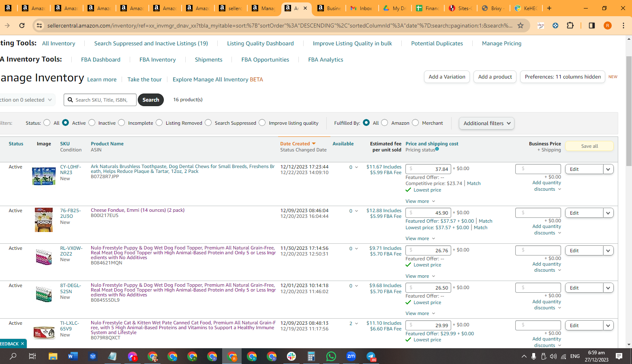Open Chrome three-dot menu
Image resolution: width=632 pixels, height=364 pixels.
[x=623, y=26]
